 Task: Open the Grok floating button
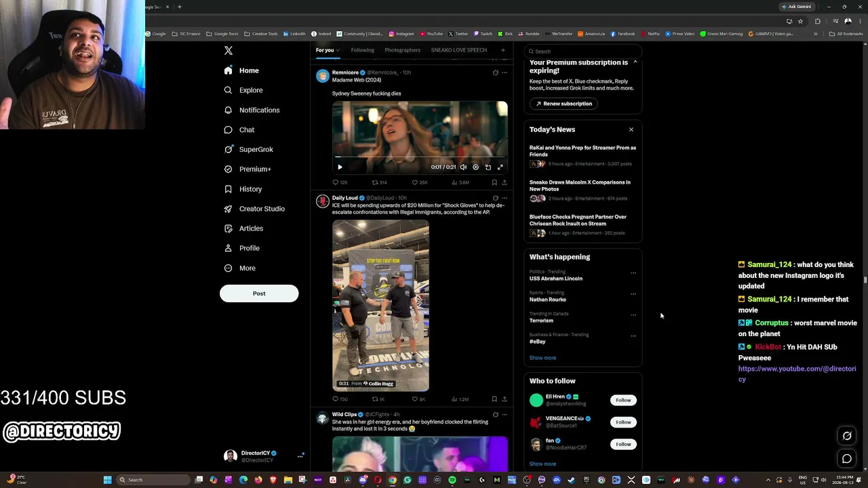(847, 436)
